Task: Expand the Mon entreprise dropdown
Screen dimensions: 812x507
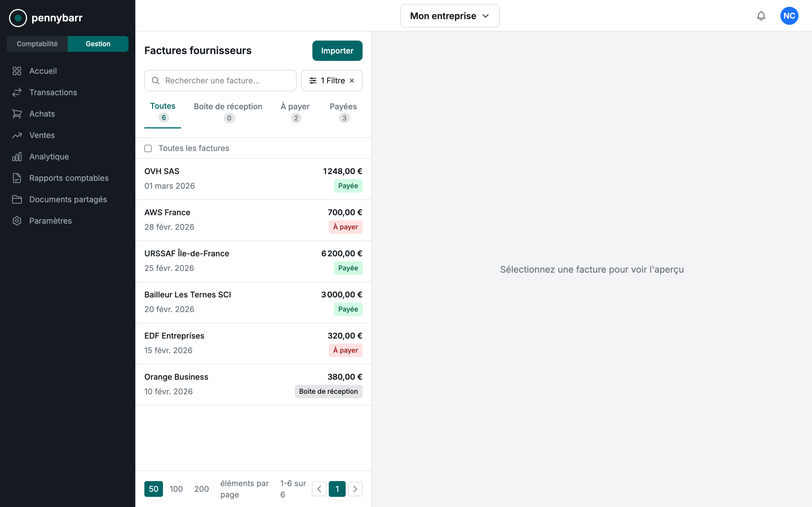Action: point(449,16)
